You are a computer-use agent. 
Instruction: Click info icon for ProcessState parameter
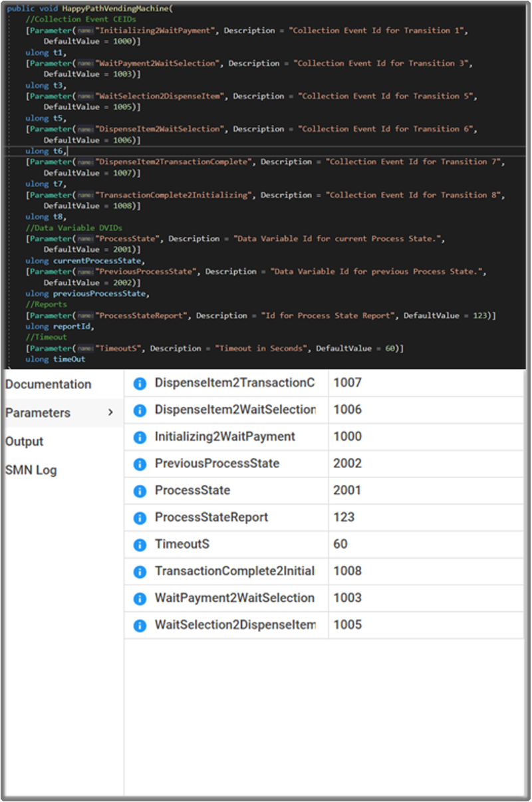[x=140, y=491]
